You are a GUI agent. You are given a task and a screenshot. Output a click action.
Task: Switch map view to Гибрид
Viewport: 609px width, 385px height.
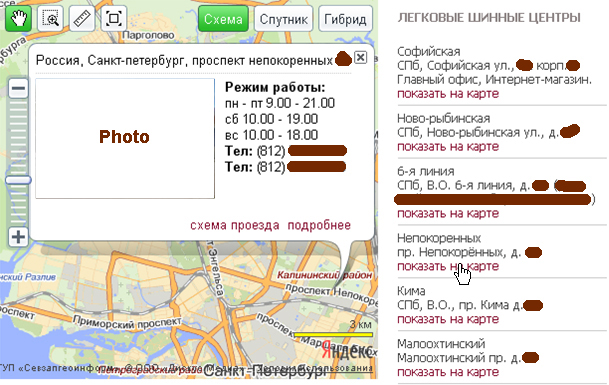345,19
